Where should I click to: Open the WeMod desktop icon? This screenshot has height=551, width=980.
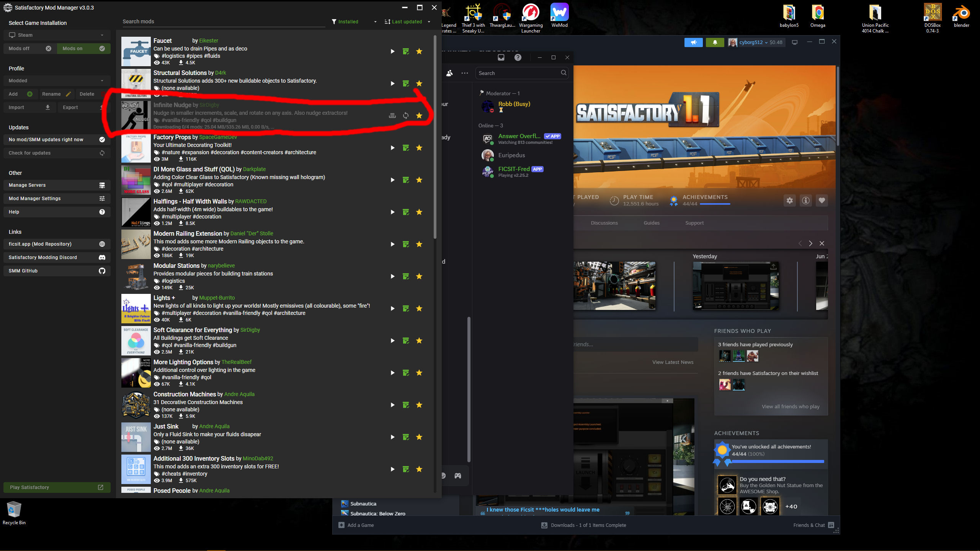559,16
